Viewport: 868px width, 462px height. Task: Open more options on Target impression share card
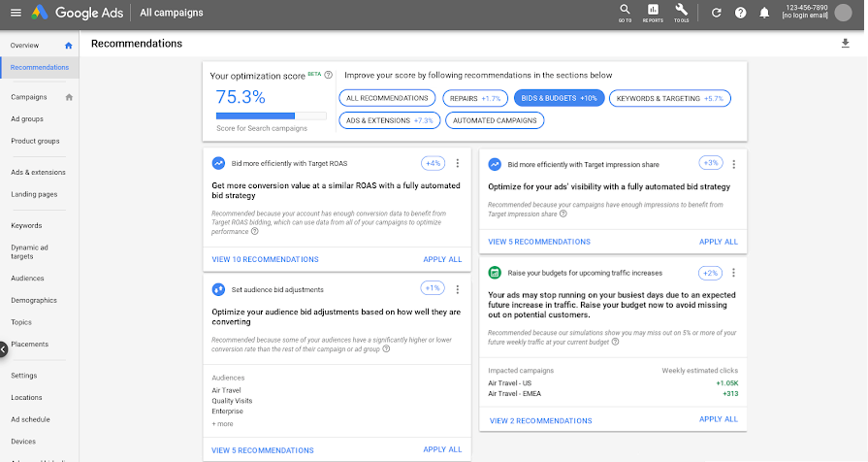[734, 164]
